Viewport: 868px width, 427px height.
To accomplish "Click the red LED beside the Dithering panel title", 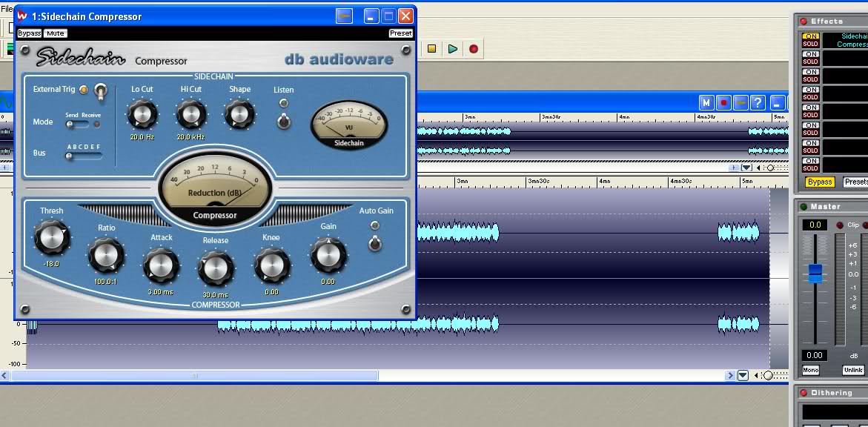I will pos(804,393).
